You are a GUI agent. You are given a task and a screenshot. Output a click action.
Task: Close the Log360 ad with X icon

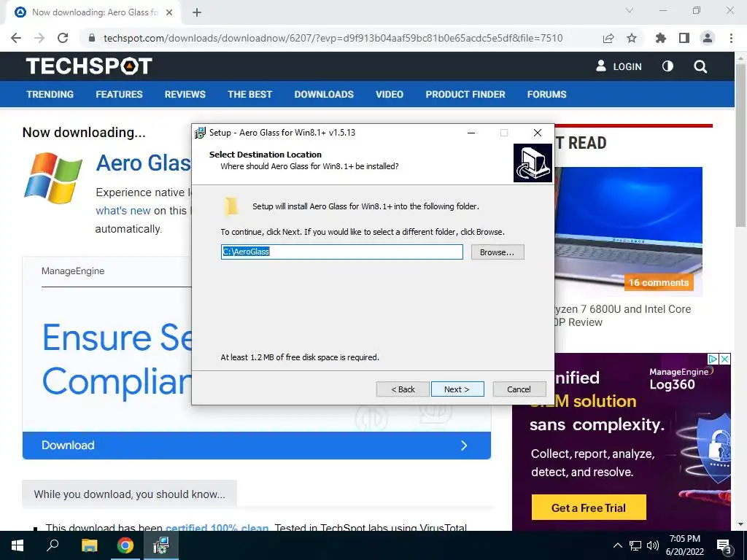724,359
